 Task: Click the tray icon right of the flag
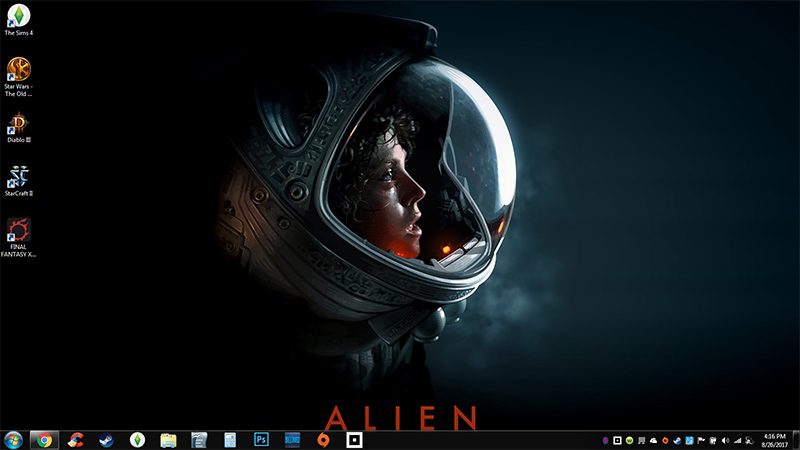(713, 440)
